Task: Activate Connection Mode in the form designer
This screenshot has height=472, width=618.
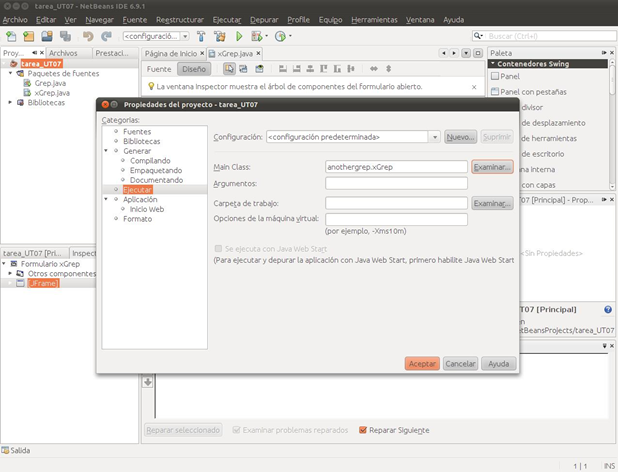Action: click(243, 69)
